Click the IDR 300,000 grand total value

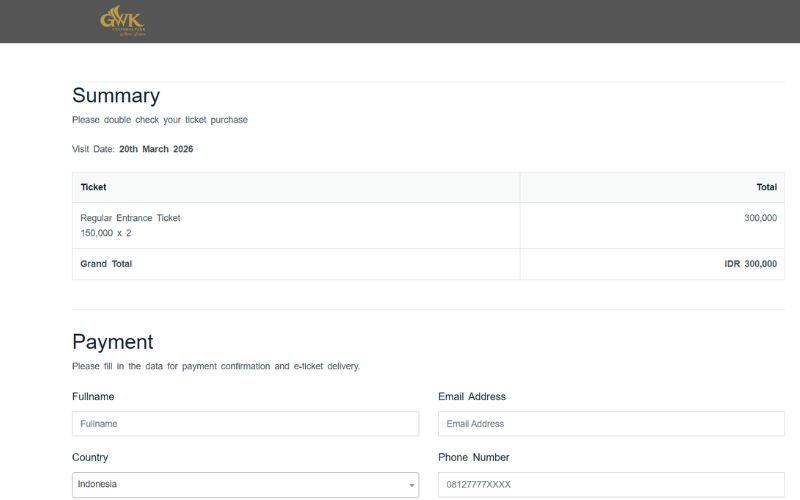(750, 264)
